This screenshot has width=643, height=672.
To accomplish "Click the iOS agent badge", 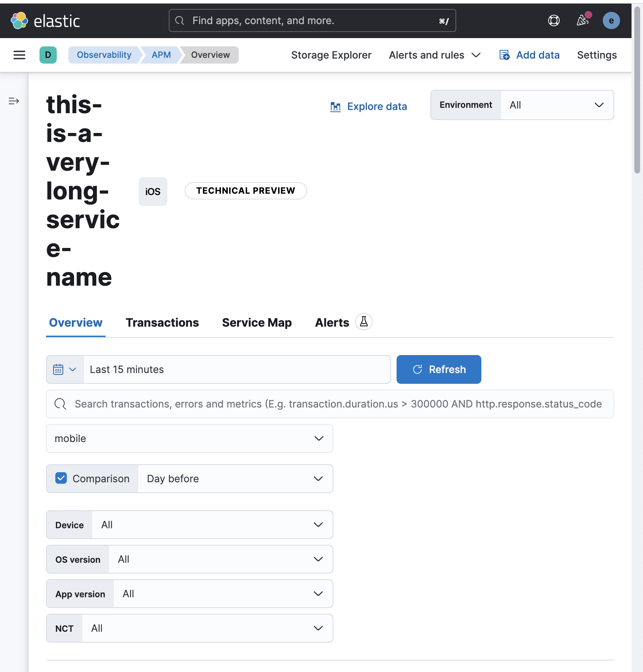I will coord(153,192).
